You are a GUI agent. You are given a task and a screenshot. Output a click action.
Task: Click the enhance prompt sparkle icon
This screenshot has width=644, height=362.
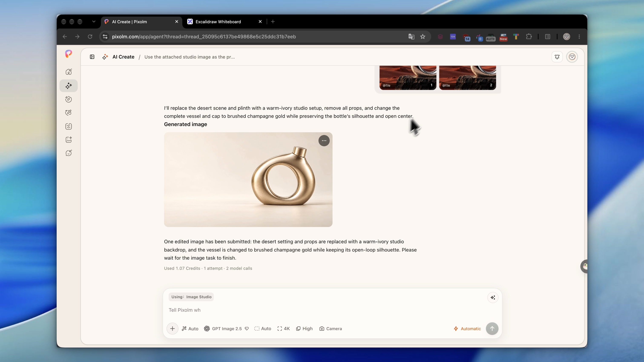click(x=493, y=297)
